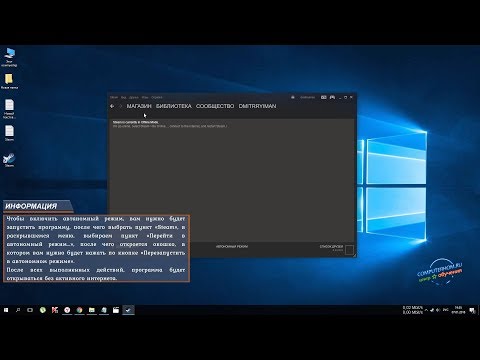This screenshot has height=360, width=480.
Task: Open Task View on the taskbar
Action: click(x=30, y=310)
